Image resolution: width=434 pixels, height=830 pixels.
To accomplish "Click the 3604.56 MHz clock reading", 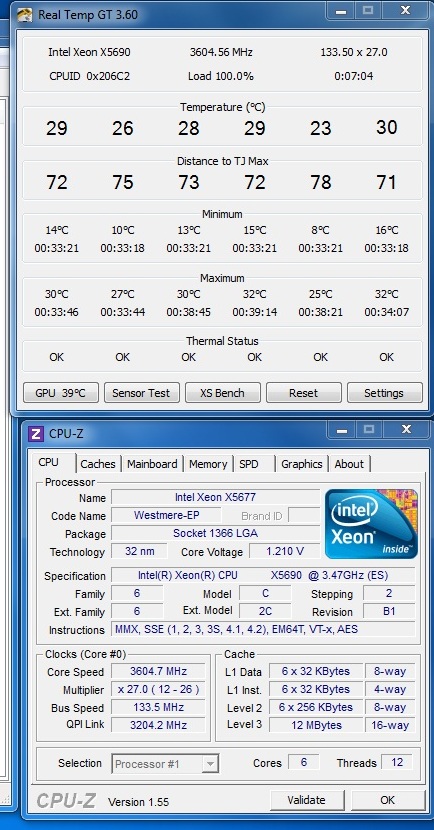I will click(x=221, y=52).
